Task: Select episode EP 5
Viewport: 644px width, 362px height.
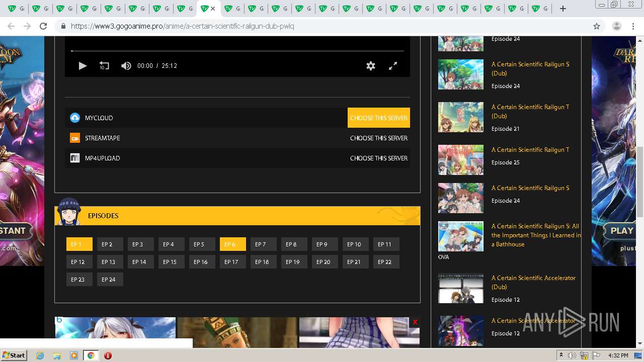Action: 202,244
